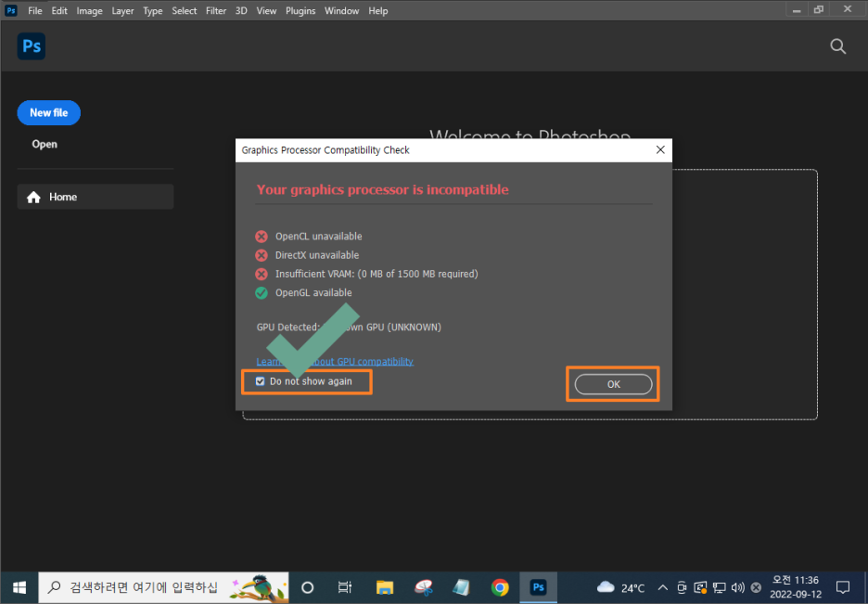Click the Home house icon in sidebar
The width and height of the screenshot is (868, 604).
pos(33,197)
